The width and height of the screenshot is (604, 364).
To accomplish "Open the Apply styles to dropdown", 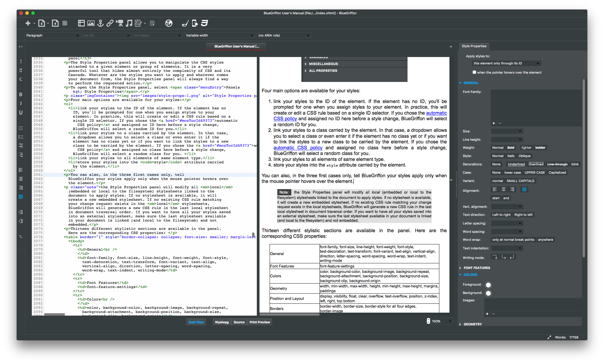I will pyautogui.click(x=506, y=63).
